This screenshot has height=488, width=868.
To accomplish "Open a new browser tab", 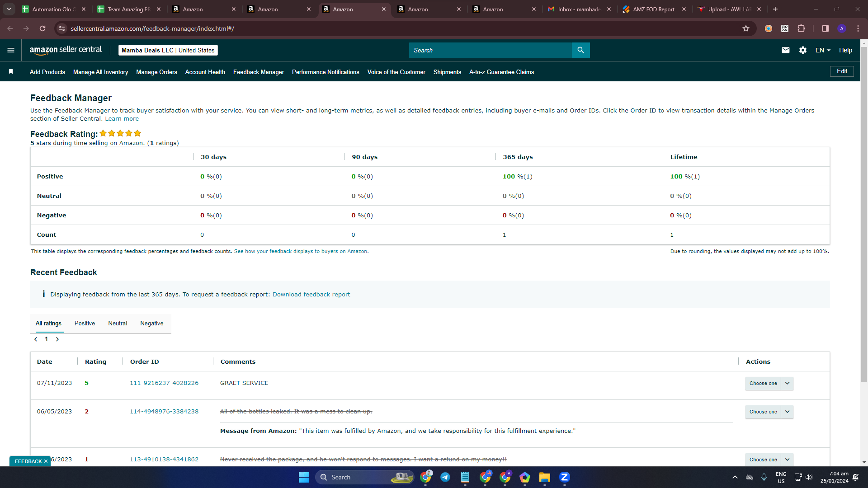I will [x=775, y=9].
